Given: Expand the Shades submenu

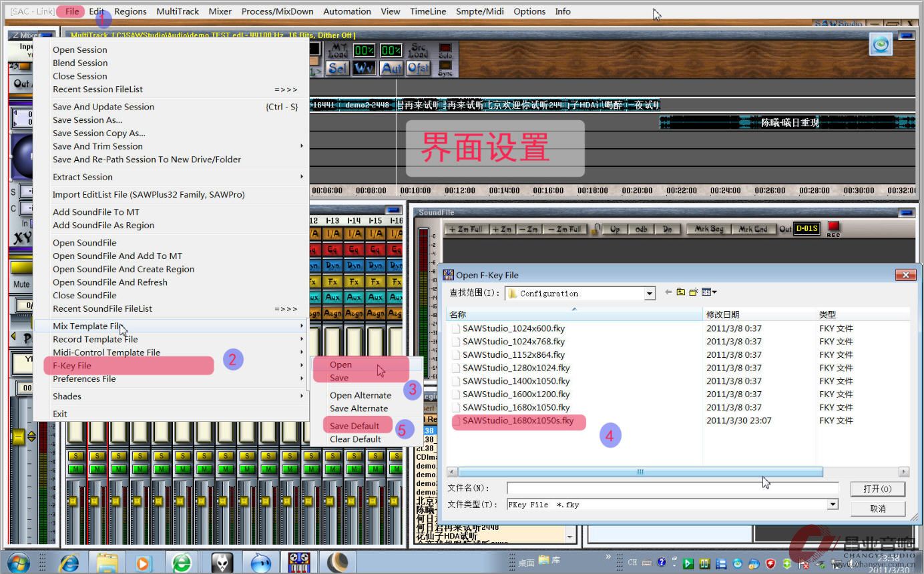Looking at the screenshot, I should coord(172,396).
